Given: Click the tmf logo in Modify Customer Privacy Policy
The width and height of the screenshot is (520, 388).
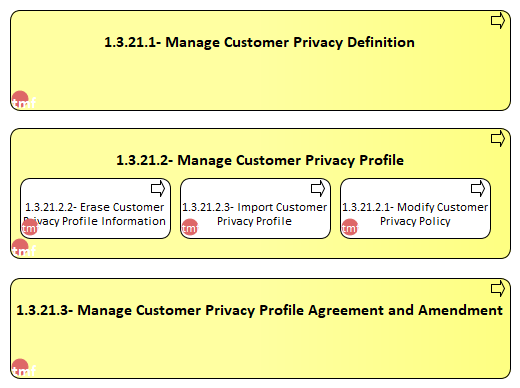Looking at the screenshot, I should pyautogui.click(x=350, y=227).
